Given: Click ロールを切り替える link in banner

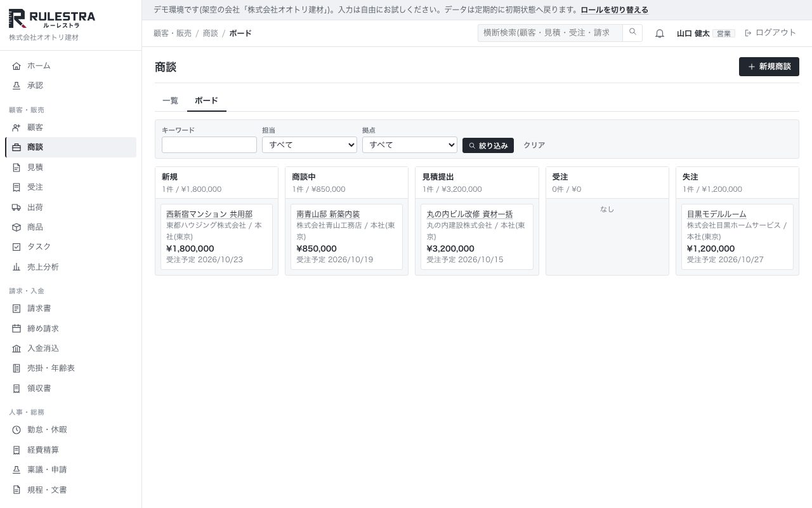Looking at the screenshot, I should pyautogui.click(x=614, y=10).
